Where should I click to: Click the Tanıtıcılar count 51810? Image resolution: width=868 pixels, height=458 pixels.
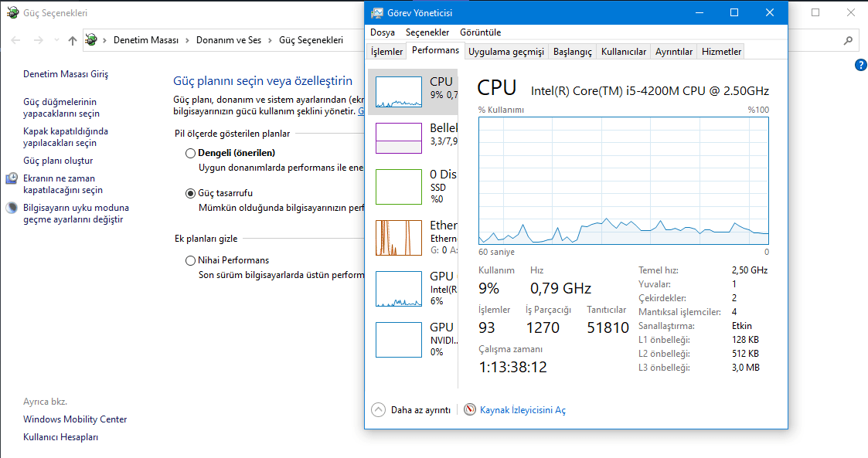click(608, 328)
